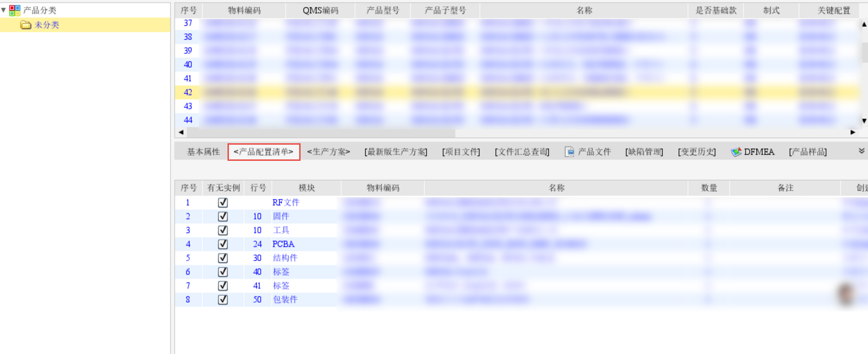Click the 制式 column header
Image resolution: width=868 pixels, height=354 pixels.
pyautogui.click(x=771, y=11)
